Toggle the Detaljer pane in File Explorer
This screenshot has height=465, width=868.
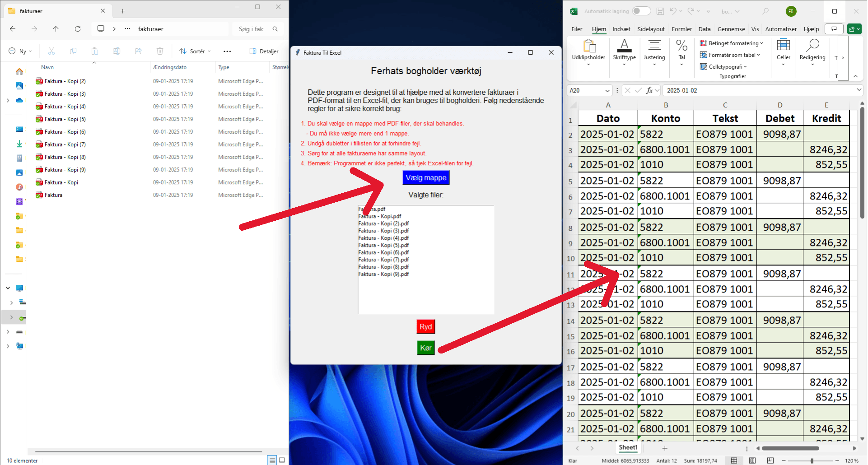(264, 51)
